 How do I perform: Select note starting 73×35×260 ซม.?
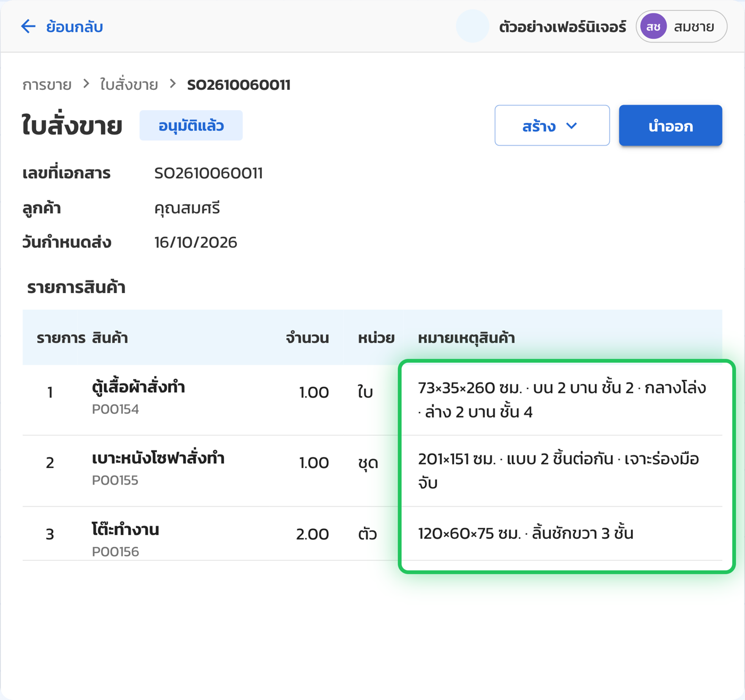[562, 399]
